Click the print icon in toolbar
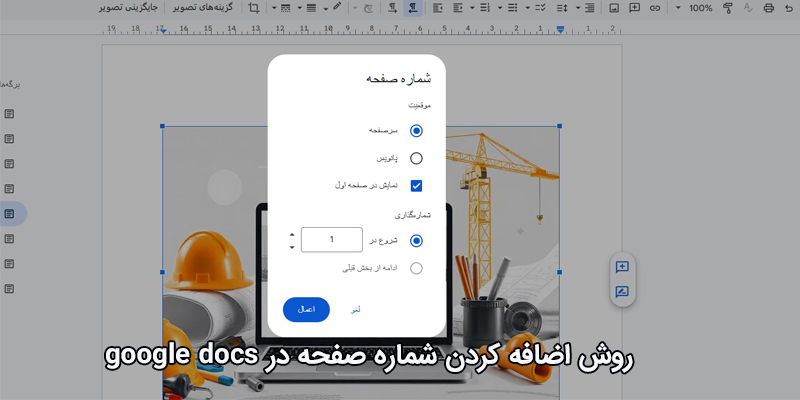Viewport: 800px width, 400px height. pos(770,8)
